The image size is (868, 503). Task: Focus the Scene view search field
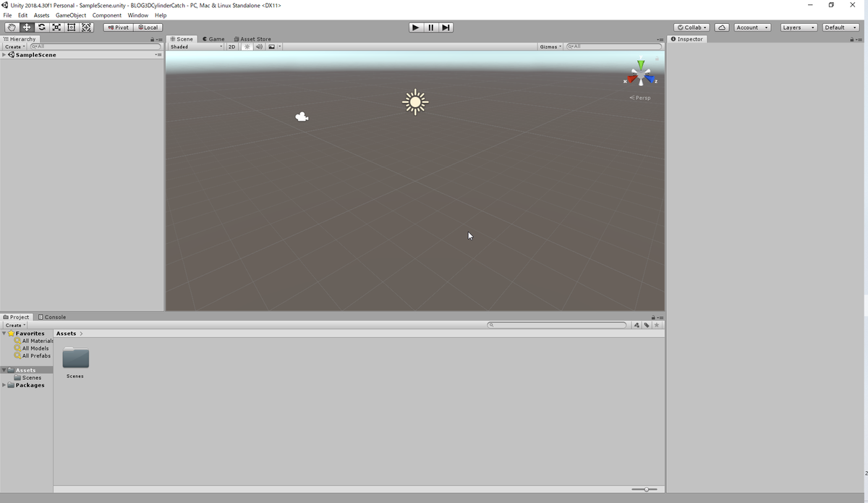pos(614,46)
